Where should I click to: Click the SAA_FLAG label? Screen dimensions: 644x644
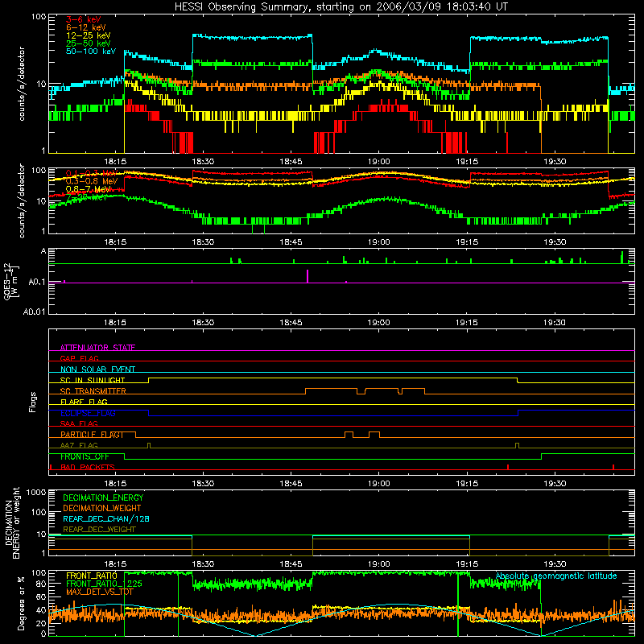click(x=79, y=423)
